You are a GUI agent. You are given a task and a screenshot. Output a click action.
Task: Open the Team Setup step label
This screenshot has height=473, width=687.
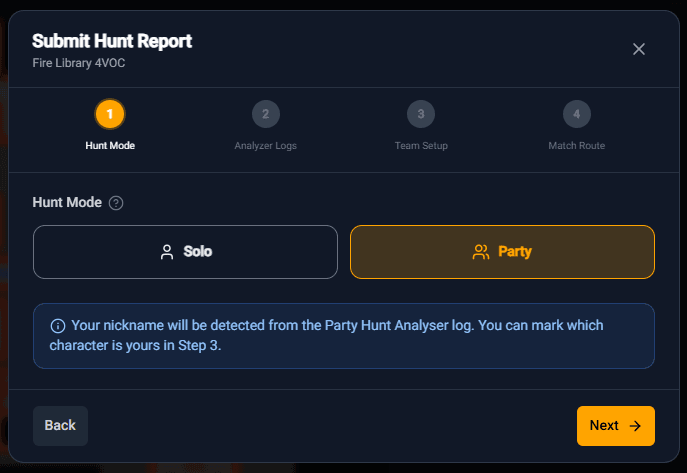tap(421, 146)
